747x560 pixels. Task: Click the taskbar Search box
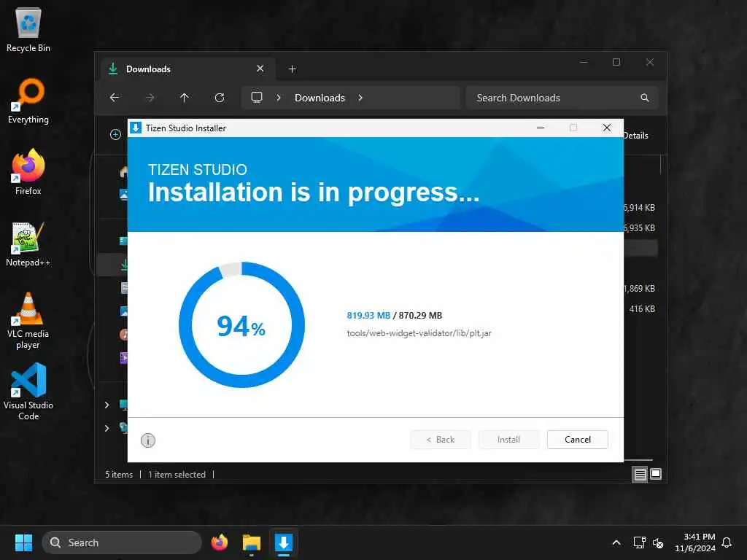tap(122, 542)
